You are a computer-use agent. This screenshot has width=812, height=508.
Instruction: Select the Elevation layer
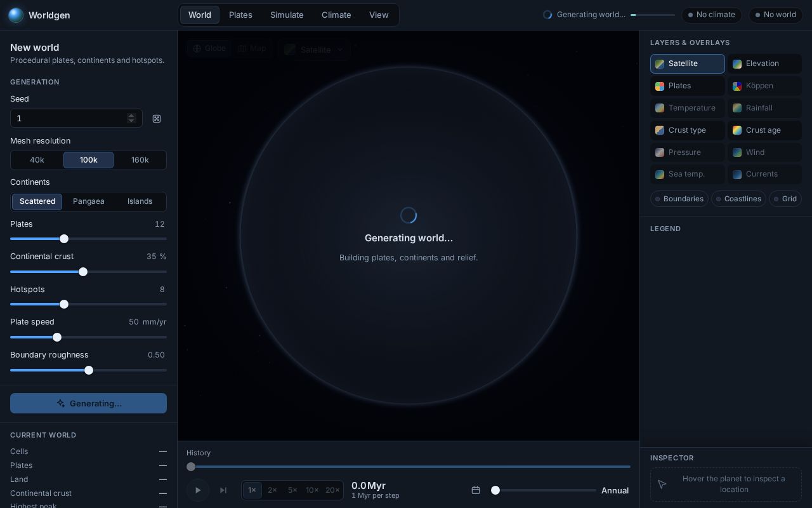[764, 63]
